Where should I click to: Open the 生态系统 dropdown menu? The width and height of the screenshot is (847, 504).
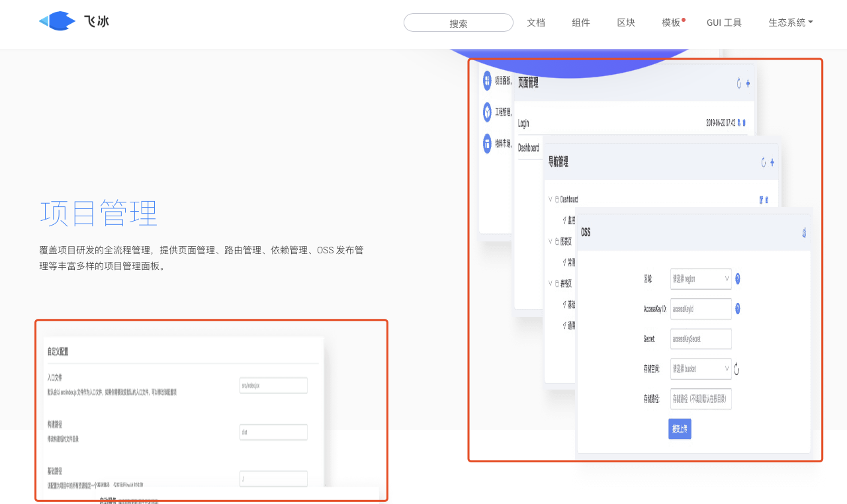[x=790, y=22]
